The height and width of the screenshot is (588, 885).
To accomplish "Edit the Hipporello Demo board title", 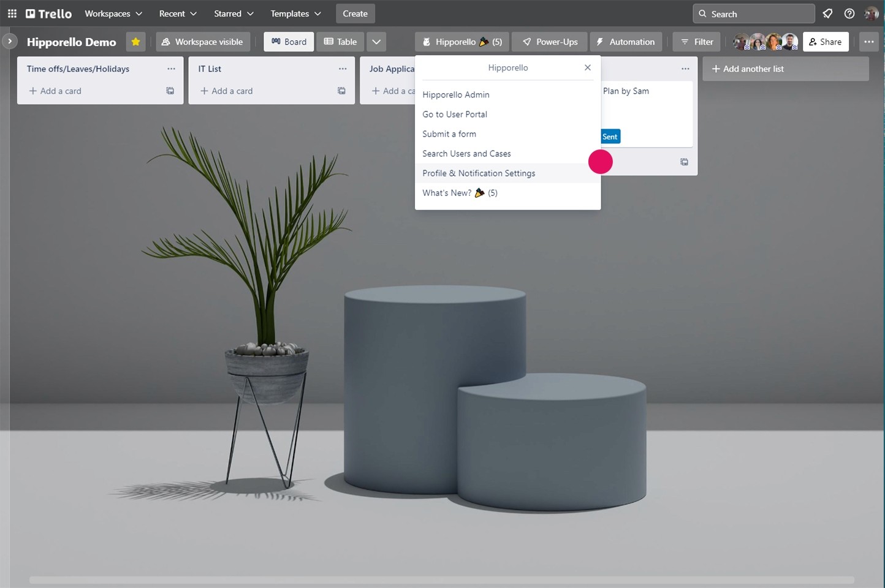I will [72, 42].
